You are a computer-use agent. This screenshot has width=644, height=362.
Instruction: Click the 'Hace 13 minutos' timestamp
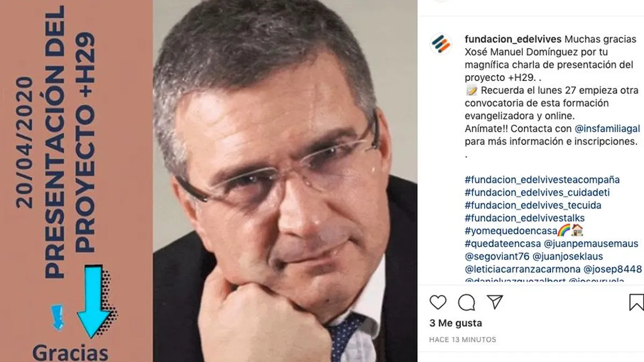point(463,339)
